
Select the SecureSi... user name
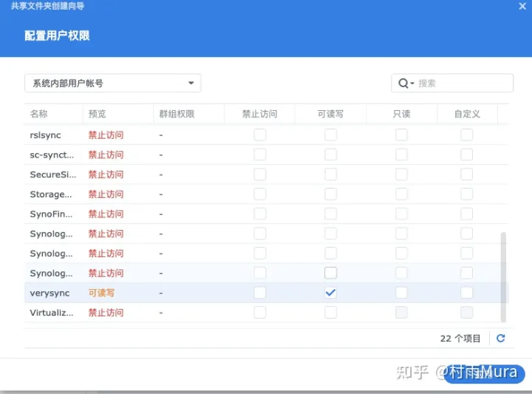[53, 174]
